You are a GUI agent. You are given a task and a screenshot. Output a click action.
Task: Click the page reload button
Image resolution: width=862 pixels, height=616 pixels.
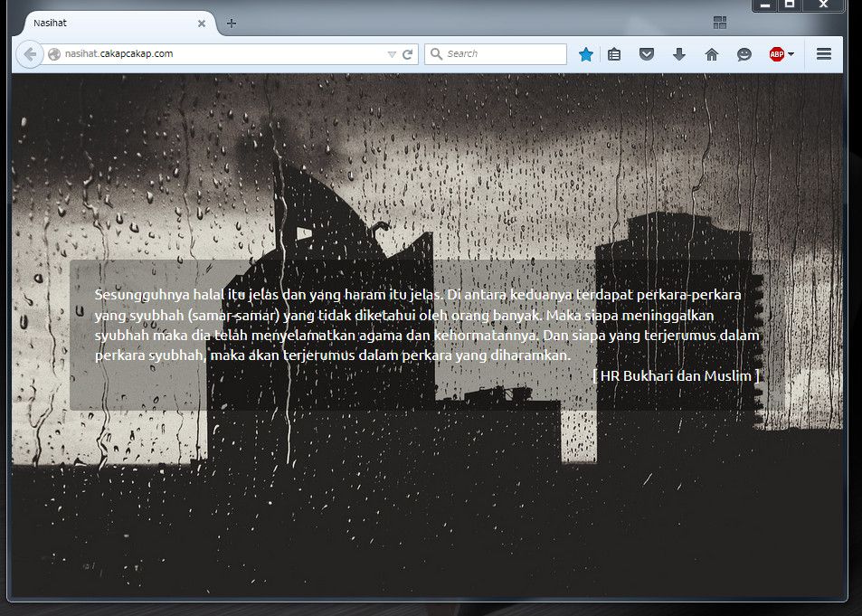(x=410, y=53)
